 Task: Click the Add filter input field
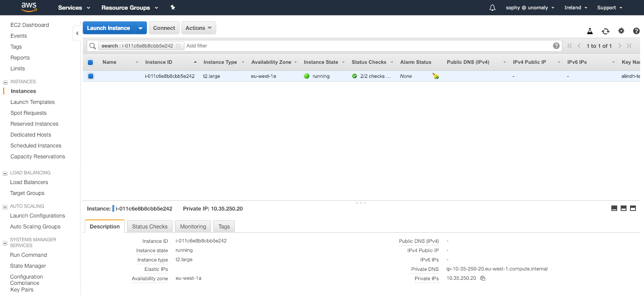pos(367,46)
